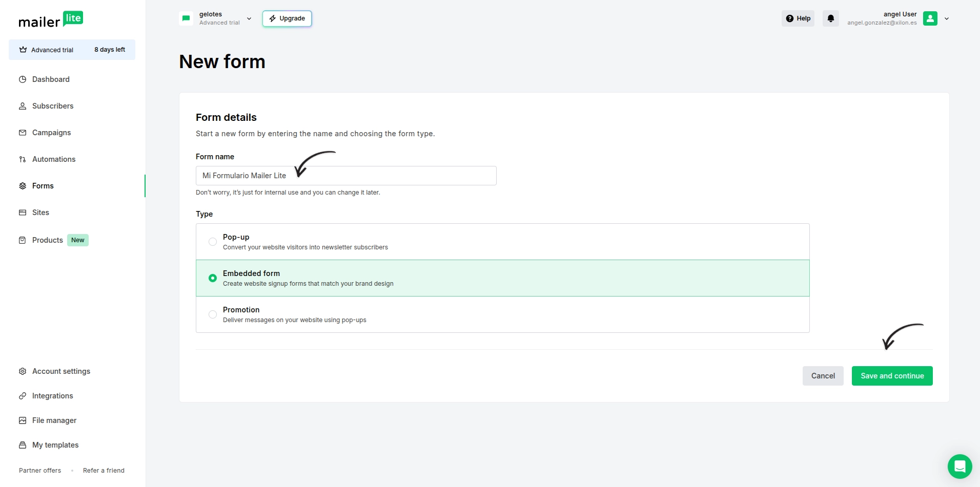Screen dimensions: 980x487
Task: Expand the user profile menu chevron
Action: coord(946,18)
